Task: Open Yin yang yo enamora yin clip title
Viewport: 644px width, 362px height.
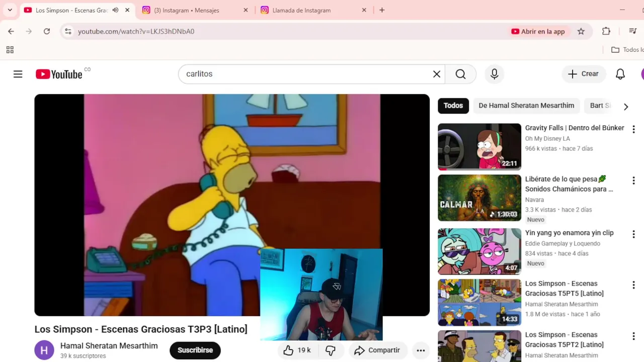Action: pos(569,233)
